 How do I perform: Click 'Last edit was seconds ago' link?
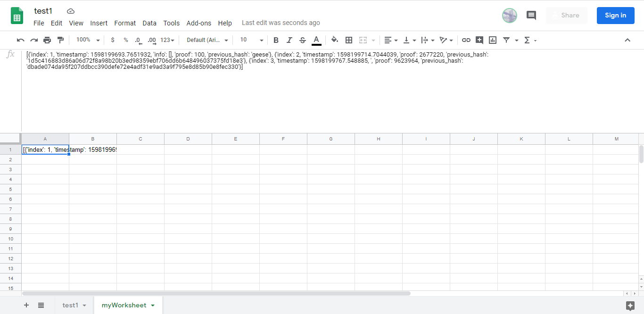coord(281,23)
